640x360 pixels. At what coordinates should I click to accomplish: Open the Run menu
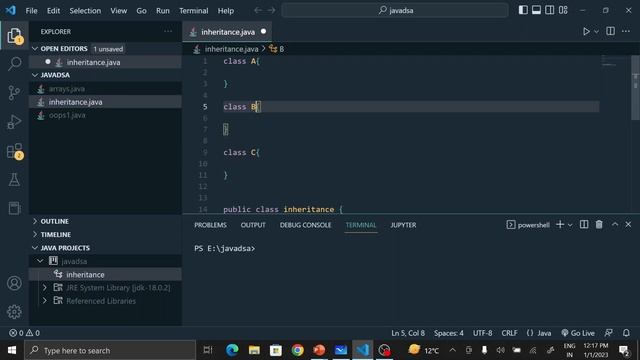tap(162, 11)
